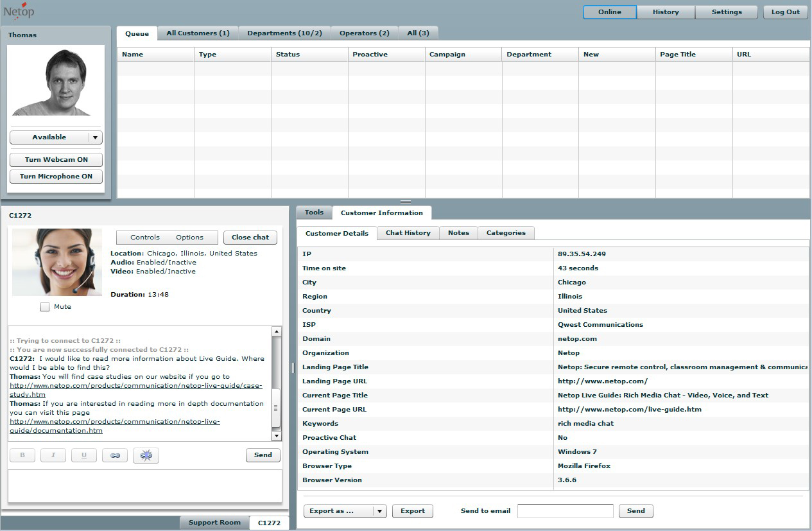Switch to the Chat History tab
The image size is (812, 531).
pyautogui.click(x=408, y=233)
